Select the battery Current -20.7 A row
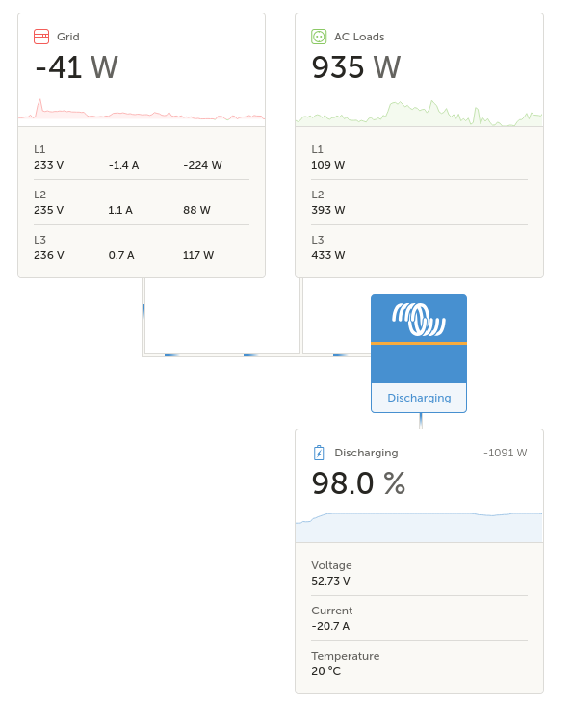This screenshot has height=728, width=572. point(419,618)
